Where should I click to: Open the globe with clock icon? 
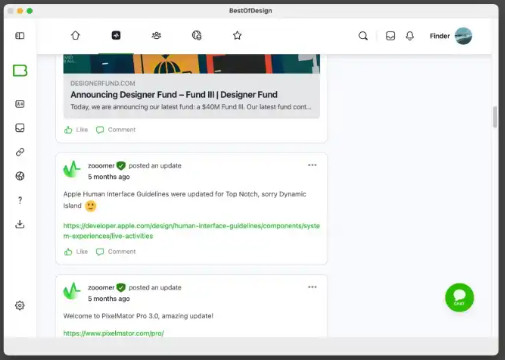pos(197,35)
